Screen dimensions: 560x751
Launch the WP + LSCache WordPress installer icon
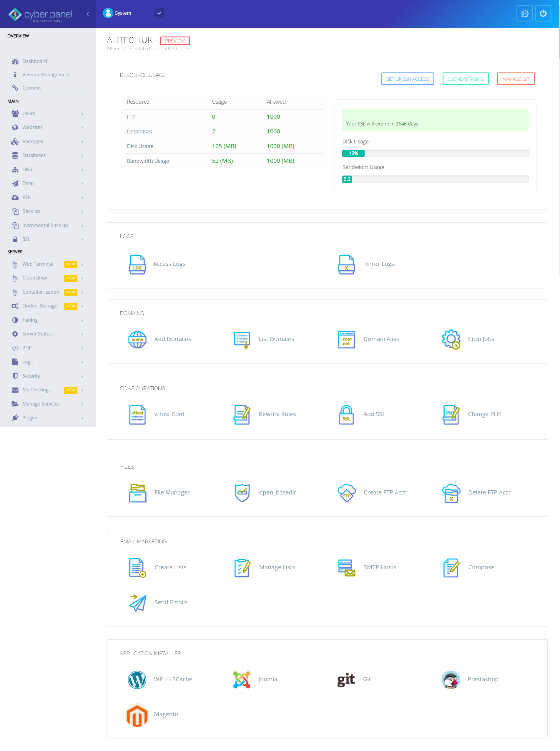tap(137, 679)
